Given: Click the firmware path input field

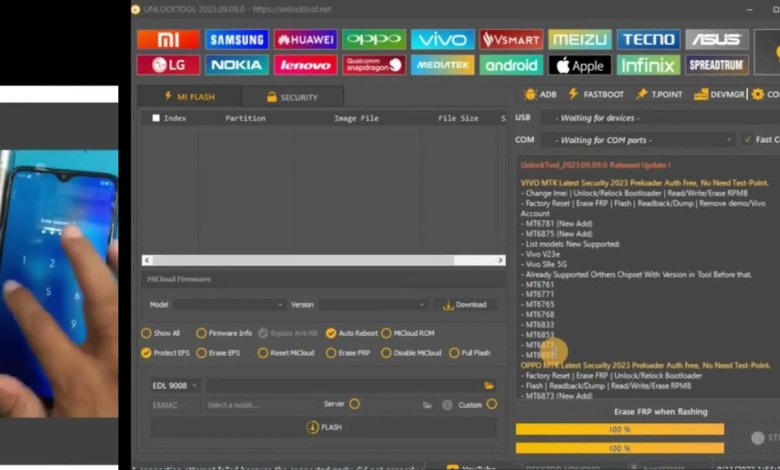Looking at the screenshot, I should [344, 385].
